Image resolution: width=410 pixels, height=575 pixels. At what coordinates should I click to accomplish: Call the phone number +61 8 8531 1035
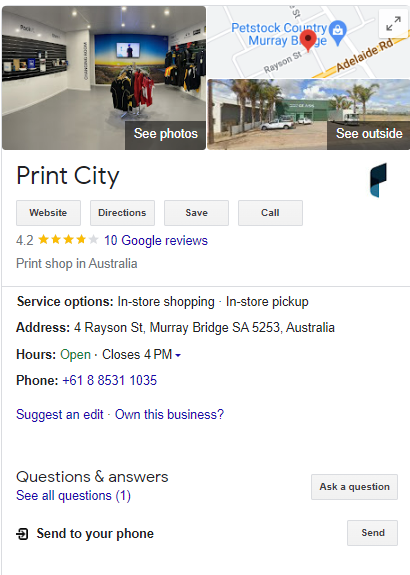[x=110, y=380]
